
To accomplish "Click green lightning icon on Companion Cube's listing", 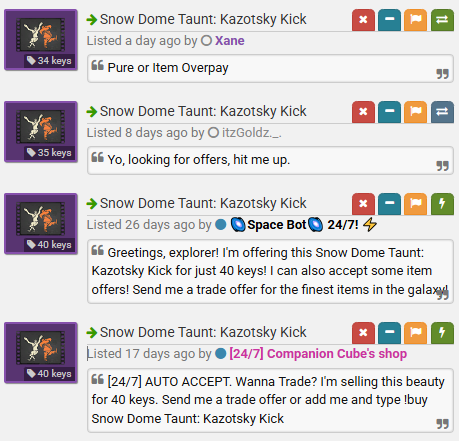I will (x=442, y=333).
